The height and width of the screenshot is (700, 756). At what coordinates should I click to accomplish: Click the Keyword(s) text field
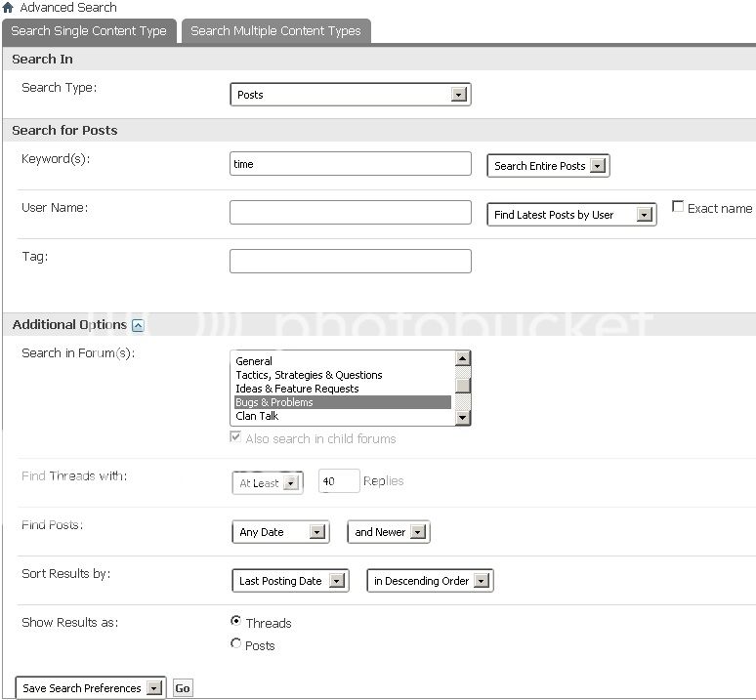click(x=350, y=164)
